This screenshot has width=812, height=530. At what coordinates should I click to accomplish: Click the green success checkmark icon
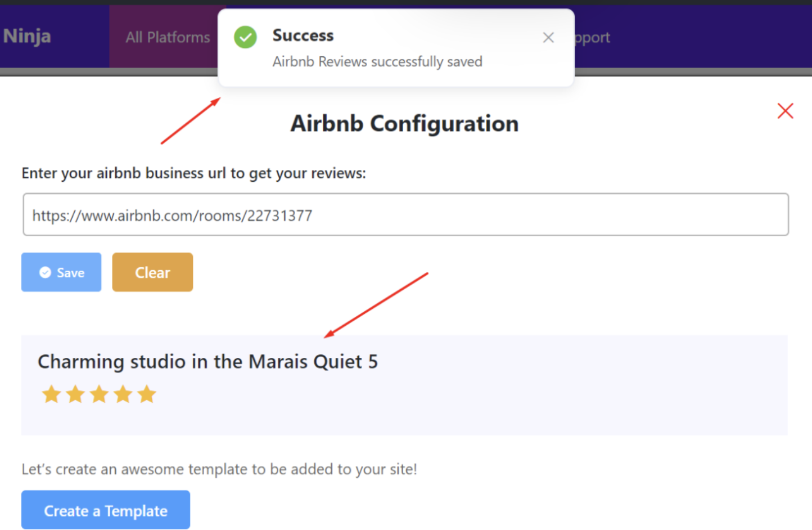pos(245,37)
